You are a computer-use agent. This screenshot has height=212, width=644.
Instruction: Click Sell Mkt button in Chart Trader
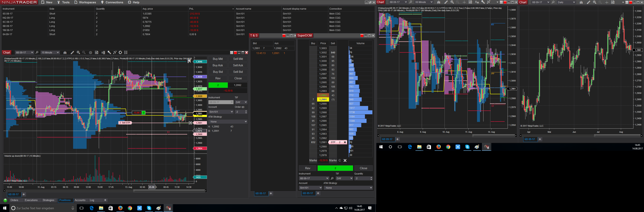click(x=238, y=59)
